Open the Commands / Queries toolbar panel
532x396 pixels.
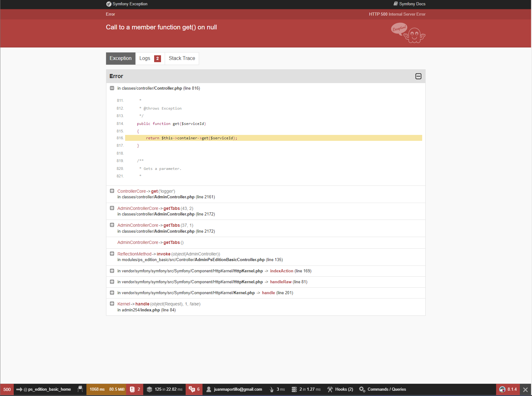click(383, 389)
